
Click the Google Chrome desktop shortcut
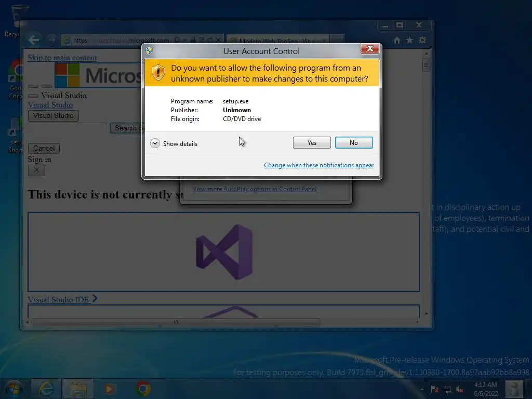[x=15, y=79]
